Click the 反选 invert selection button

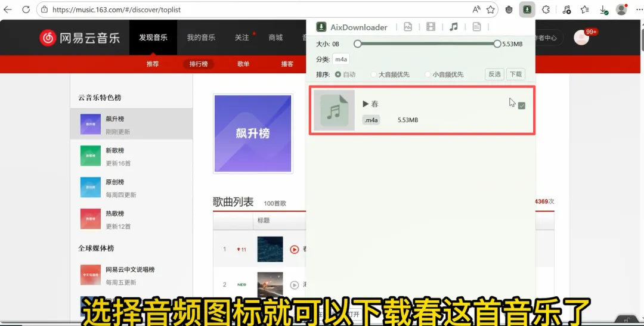coord(494,74)
